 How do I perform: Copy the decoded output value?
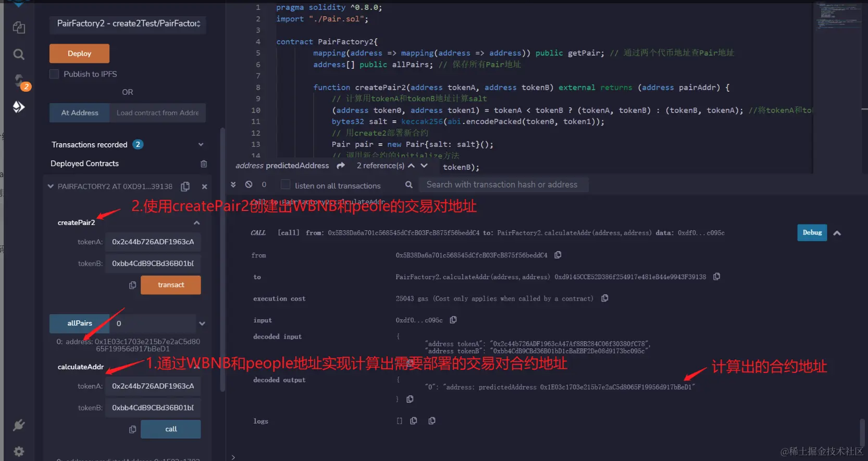pyautogui.click(x=410, y=399)
